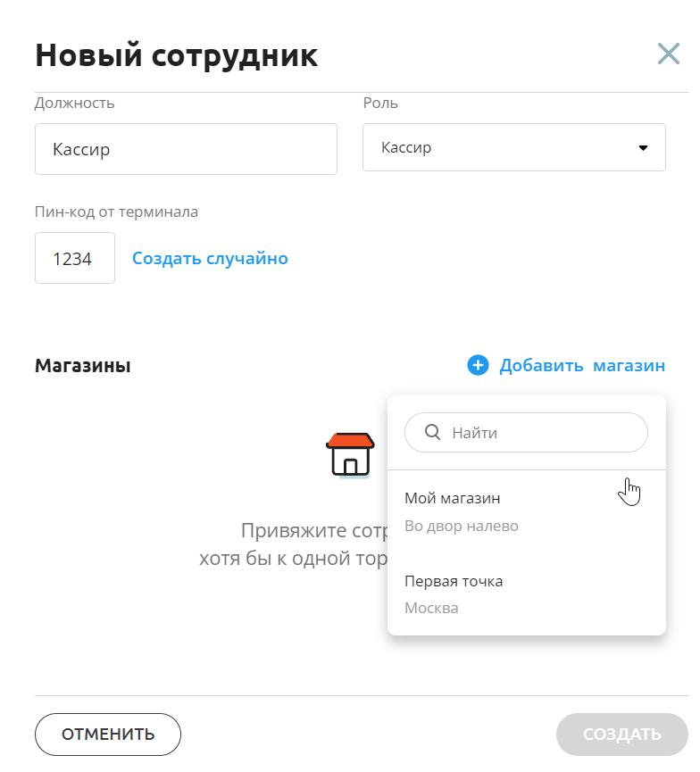Image resolution: width=700 pixels, height=772 pixels.
Task: Click the ОТМЕНИТЬ button
Action: pos(108,735)
